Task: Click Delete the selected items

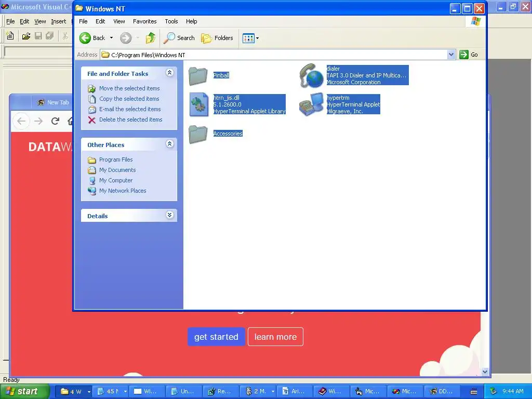Action: 130,120
